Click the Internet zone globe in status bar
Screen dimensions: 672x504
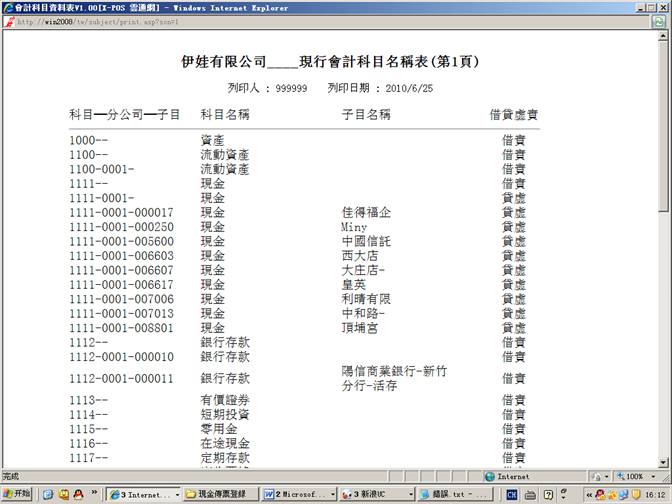pyautogui.click(x=490, y=477)
